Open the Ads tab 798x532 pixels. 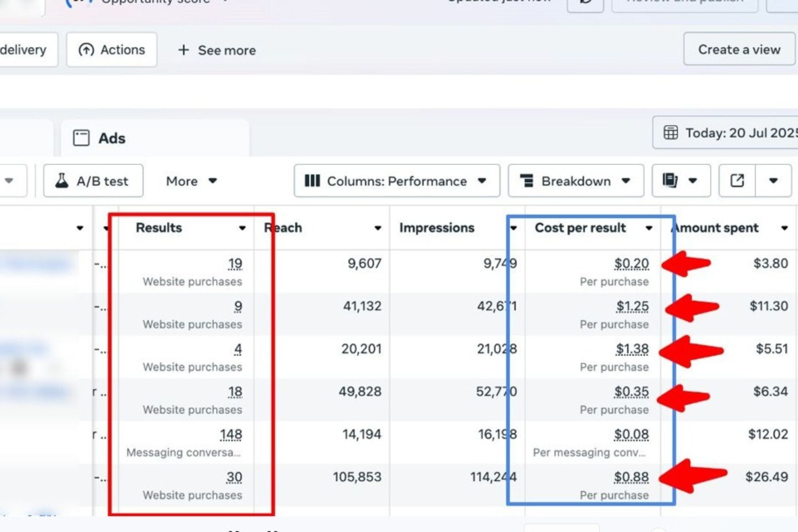click(112, 138)
